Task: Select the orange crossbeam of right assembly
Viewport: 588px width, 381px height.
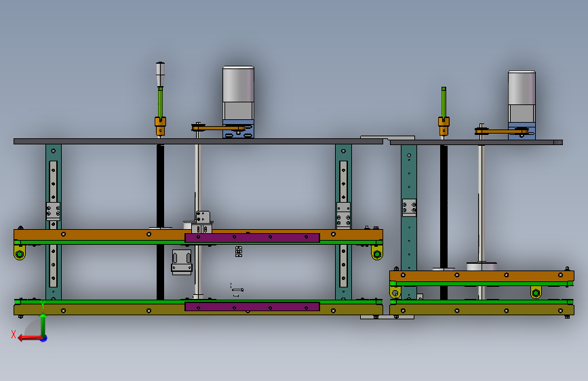Action: click(x=482, y=276)
